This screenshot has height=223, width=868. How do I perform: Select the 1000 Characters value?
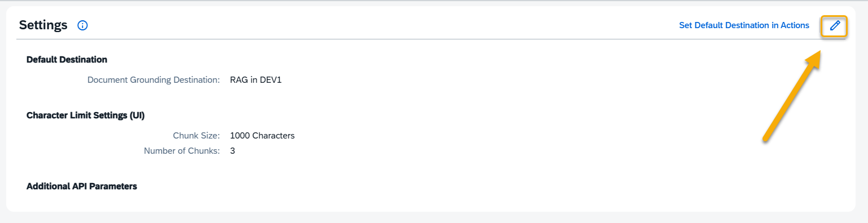262,136
